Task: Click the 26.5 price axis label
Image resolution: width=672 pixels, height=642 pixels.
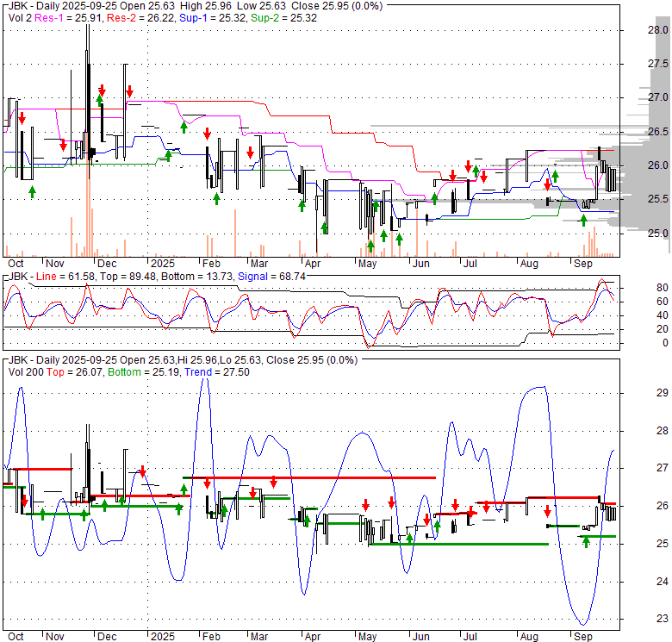Action: [658, 132]
